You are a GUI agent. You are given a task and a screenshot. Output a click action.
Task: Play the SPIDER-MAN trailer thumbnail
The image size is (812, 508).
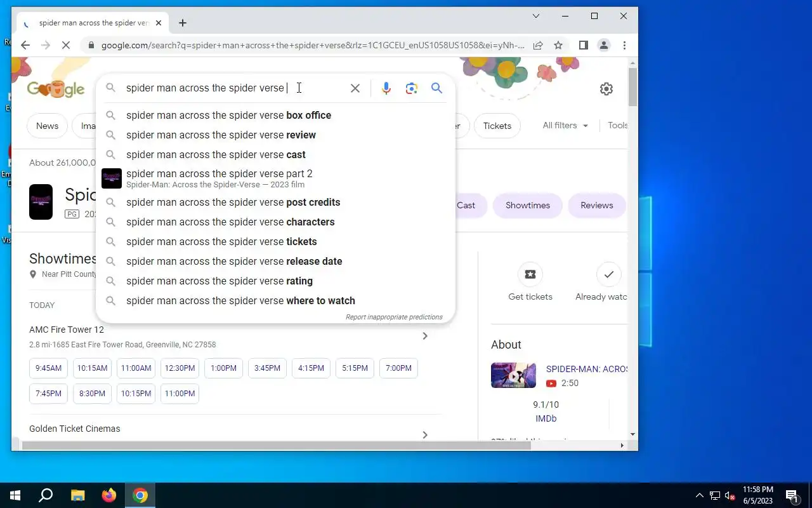[513, 375]
